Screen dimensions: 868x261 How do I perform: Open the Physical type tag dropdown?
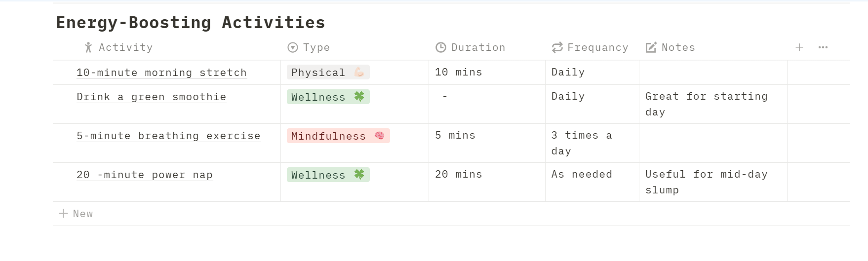(328, 73)
